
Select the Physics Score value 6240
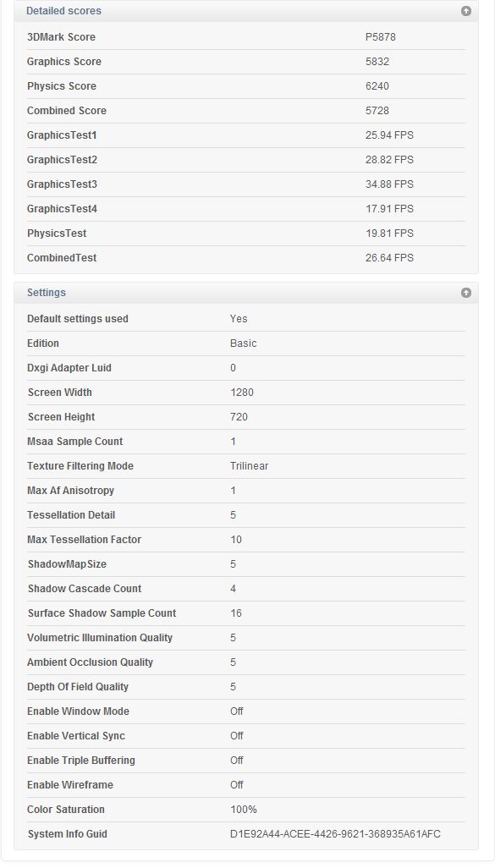[x=377, y=85]
